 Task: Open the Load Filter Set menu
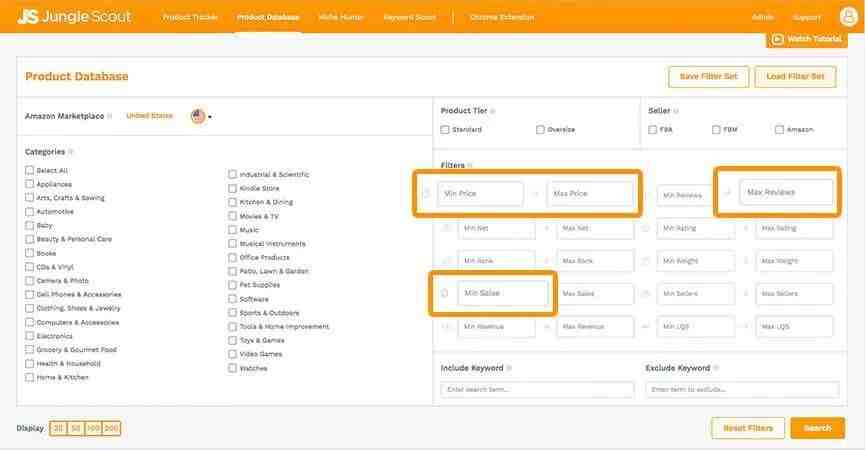pos(795,77)
